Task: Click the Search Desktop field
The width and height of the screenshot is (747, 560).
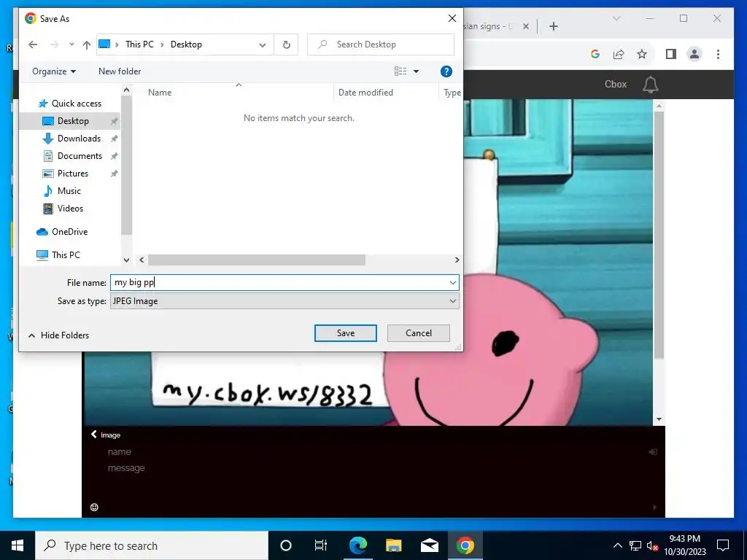Action: (x=381, y=44)
